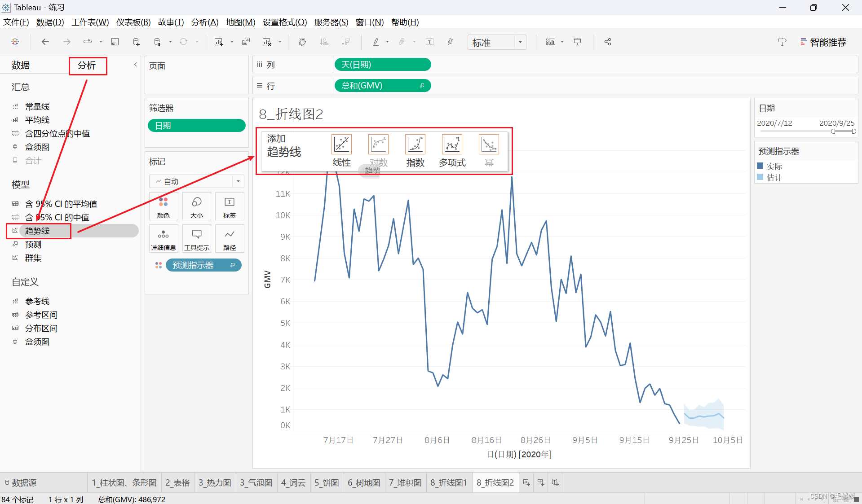This screenshot has height=504, width=862.
Task: Click the 路径 path marks button
Action: (x=230, y=239)
